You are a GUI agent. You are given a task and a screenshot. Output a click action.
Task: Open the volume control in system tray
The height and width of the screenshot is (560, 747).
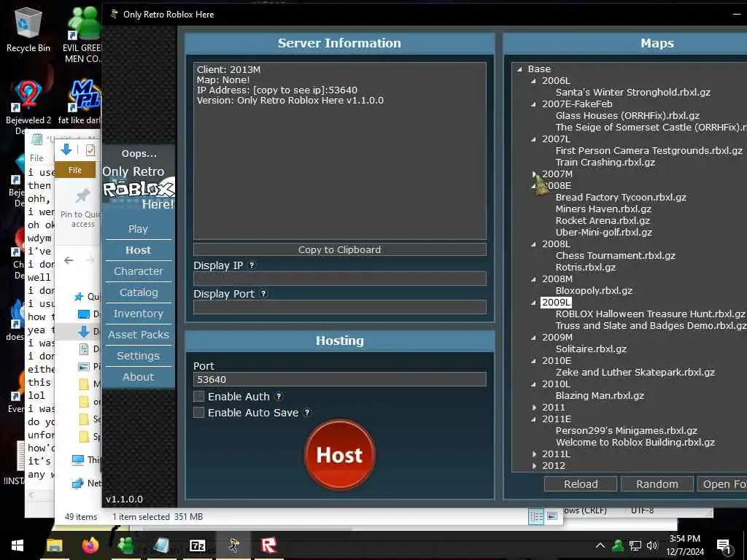[x=652, y=545]
